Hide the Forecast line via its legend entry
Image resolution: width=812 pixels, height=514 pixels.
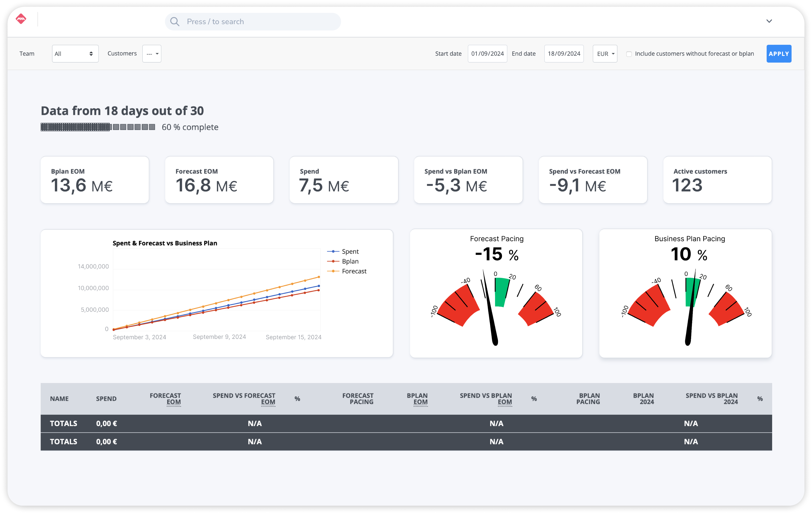354,271
